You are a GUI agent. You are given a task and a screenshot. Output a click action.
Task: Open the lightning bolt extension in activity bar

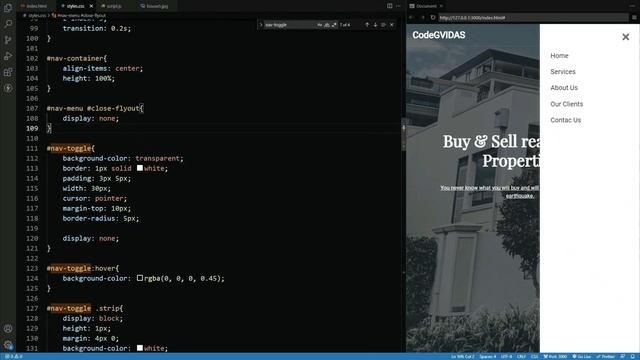click(8, 88)
